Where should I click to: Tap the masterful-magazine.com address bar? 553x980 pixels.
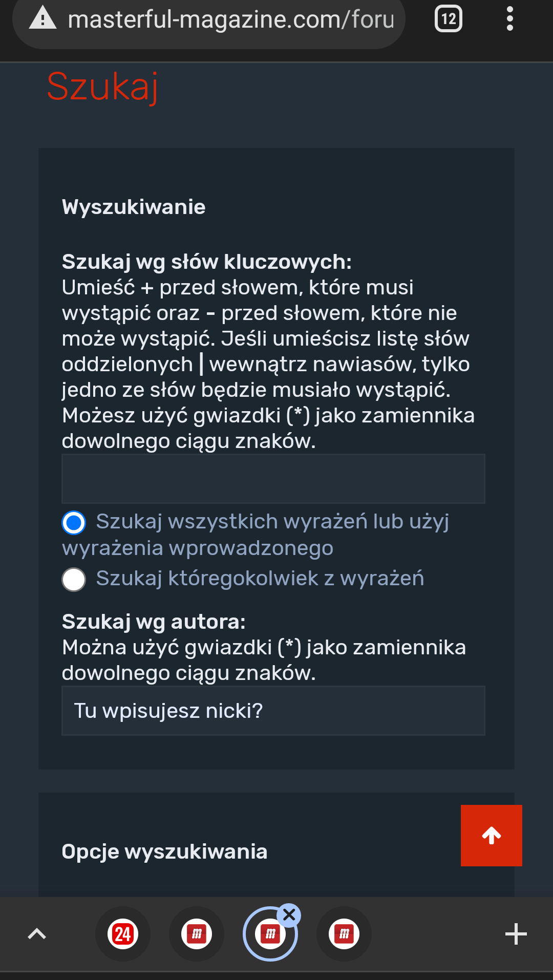(x=230, y=20)
